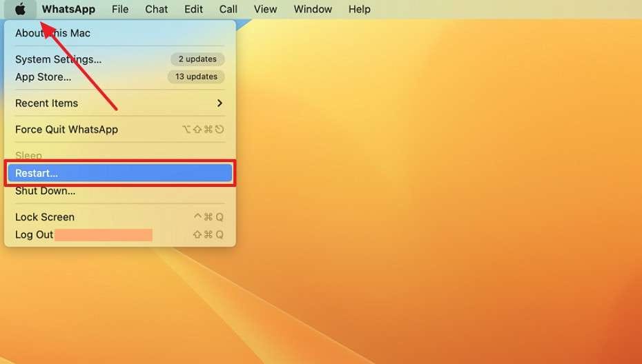
Task: Open App Store from Apple menu
Action: pyautogui.click(x=119, y=77)
